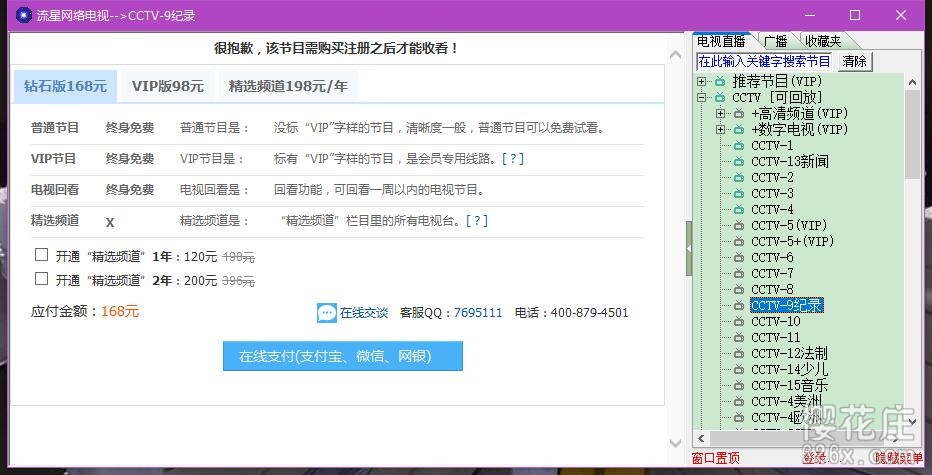
Task: Click the app logo in the title bar
Action: click(x=24, y=15)
